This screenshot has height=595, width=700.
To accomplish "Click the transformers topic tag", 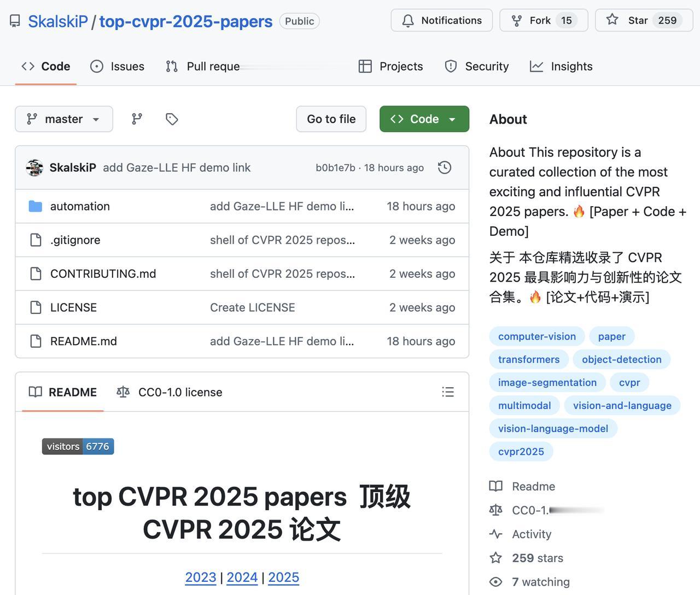I will [529, 359].
